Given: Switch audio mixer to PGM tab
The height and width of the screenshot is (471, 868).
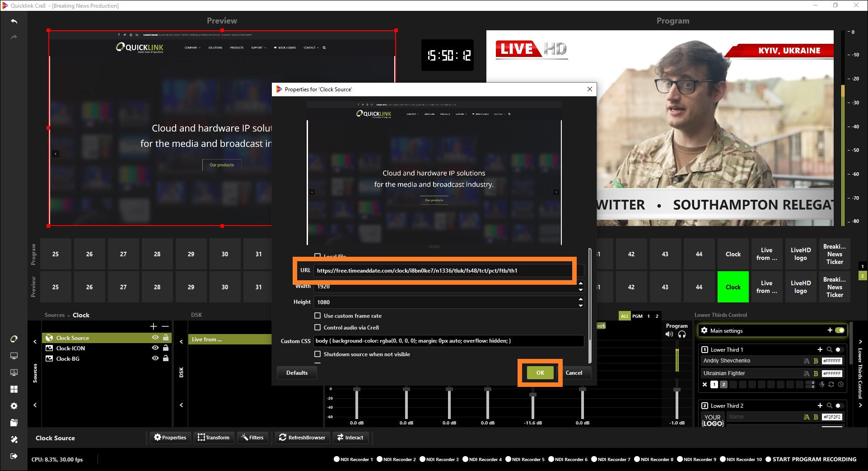Looking at the screenshot, I should pyautogui.click(x=637, y=316).
